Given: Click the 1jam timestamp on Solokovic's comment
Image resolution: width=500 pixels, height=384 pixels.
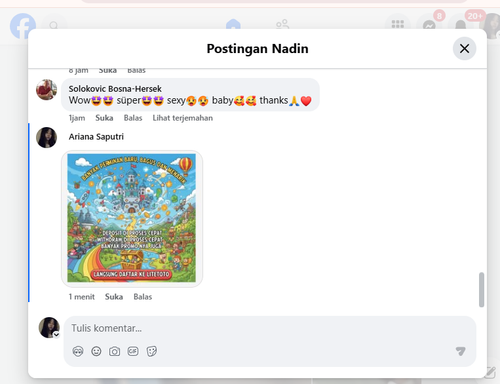Looking at the screenshot, I should [x=77, y=118].
